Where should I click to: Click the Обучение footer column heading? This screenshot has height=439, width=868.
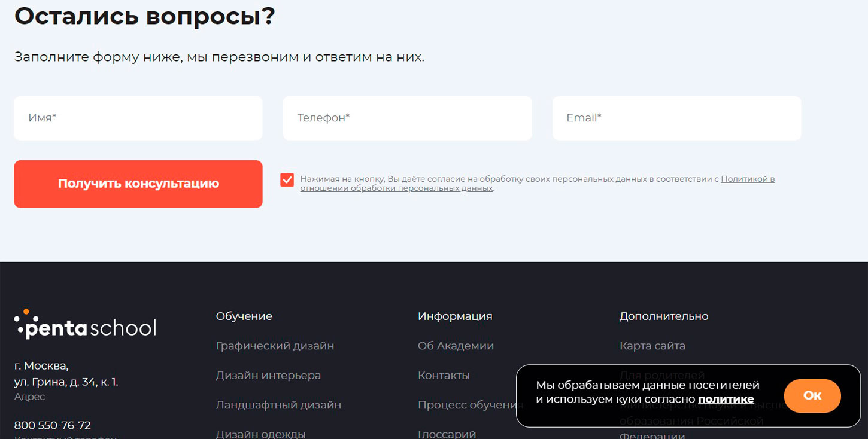[x=244, y=316]
